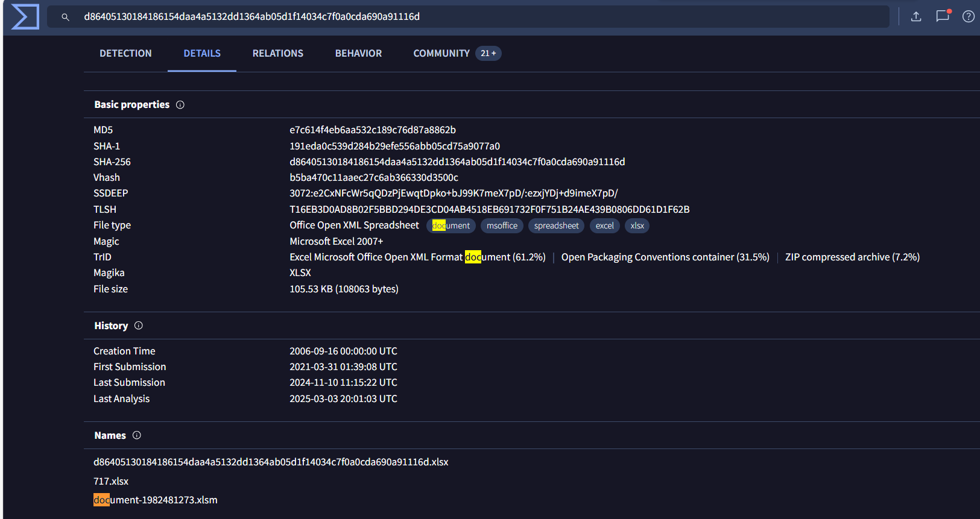Screen dimensions: 980x519
Task: Click ZIP compressed archive (7.2%) entry
Action: click(x=852, y=257)
